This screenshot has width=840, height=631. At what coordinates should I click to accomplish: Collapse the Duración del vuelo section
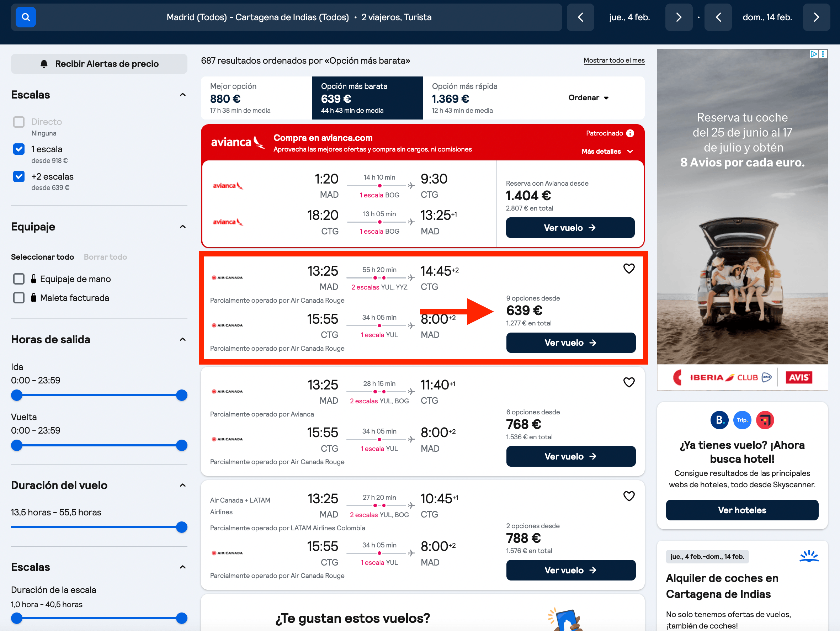182,485
